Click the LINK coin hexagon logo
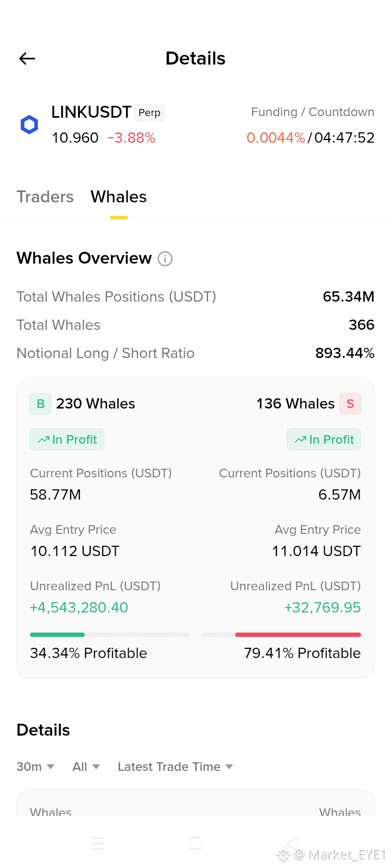 point(29,125)
